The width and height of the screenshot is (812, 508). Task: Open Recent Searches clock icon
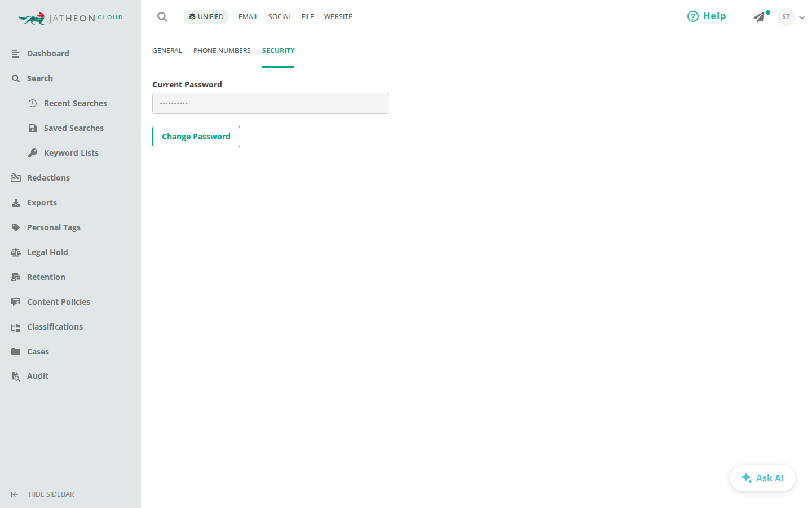[x=33, y=103]
